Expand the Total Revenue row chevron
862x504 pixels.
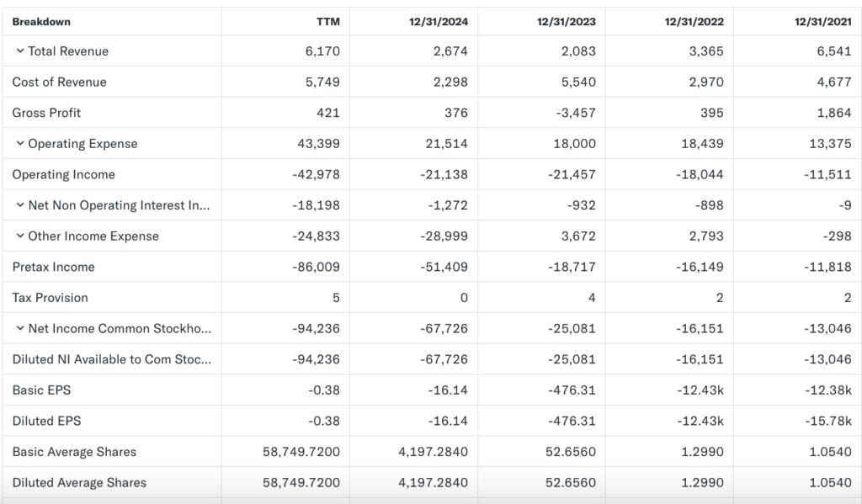[20, 51]
